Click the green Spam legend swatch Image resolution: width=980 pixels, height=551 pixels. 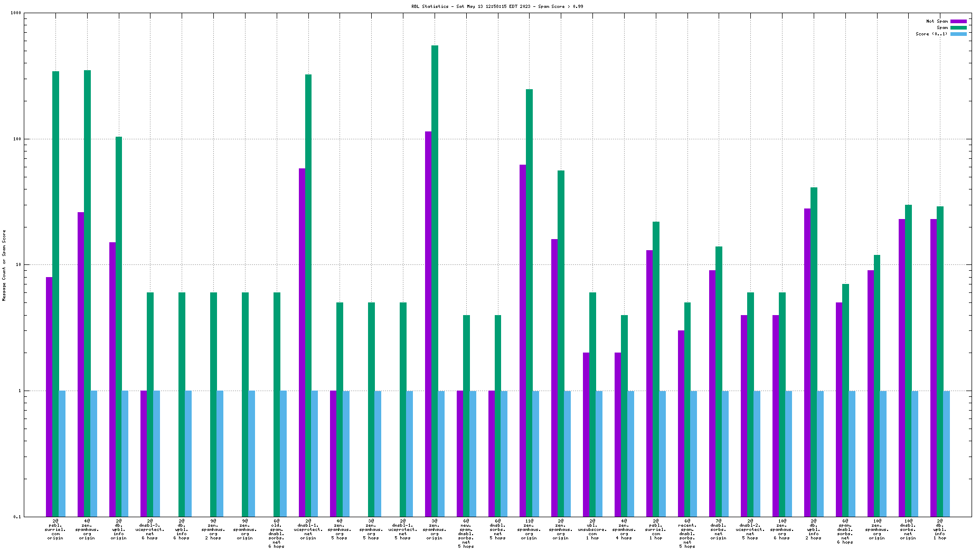(x=958, y=28)
